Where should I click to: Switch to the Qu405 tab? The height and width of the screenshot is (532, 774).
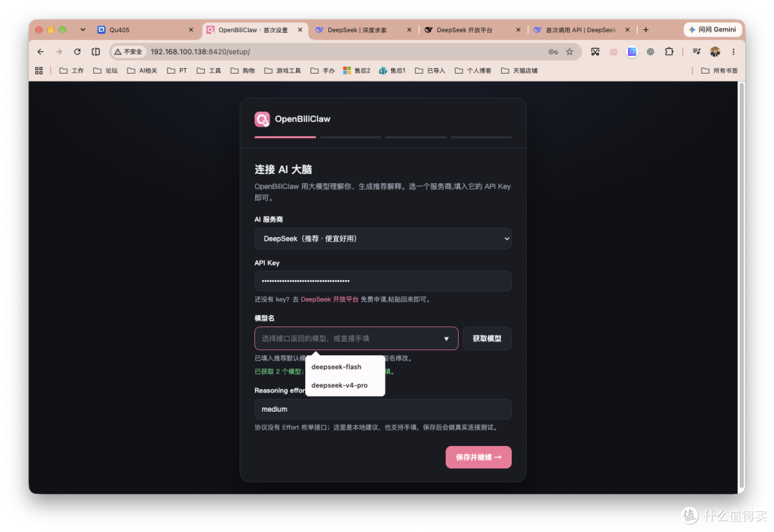tap(145, 30)
